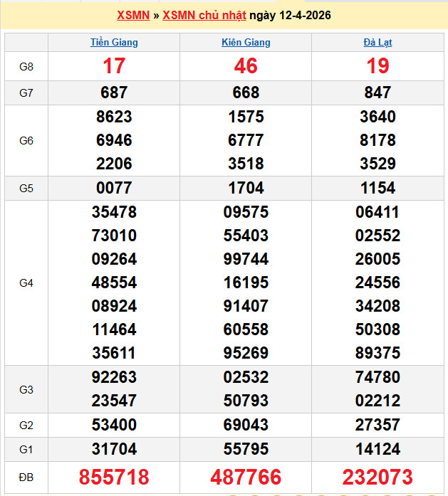Click Đà Lạt special prize 232073
Image resolution: width=448 pixels, height=496 pixels.
[377, 477]
